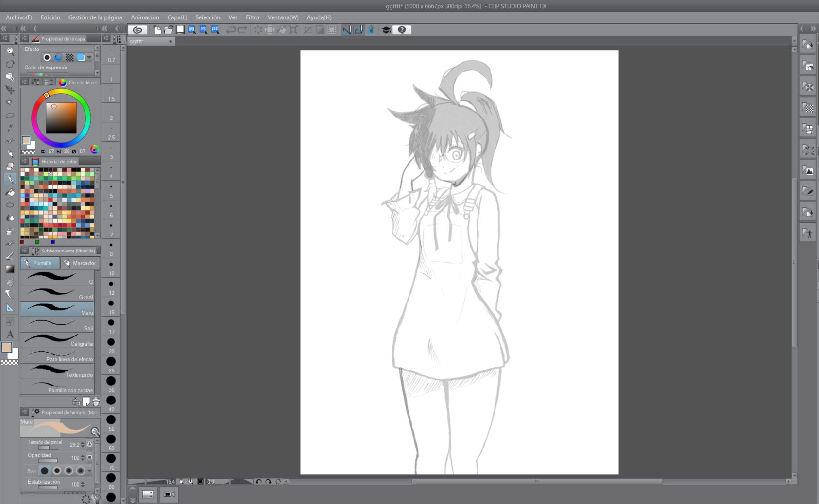Save the document using the toolbar icon
819x504 pixels.
[180, 30]
